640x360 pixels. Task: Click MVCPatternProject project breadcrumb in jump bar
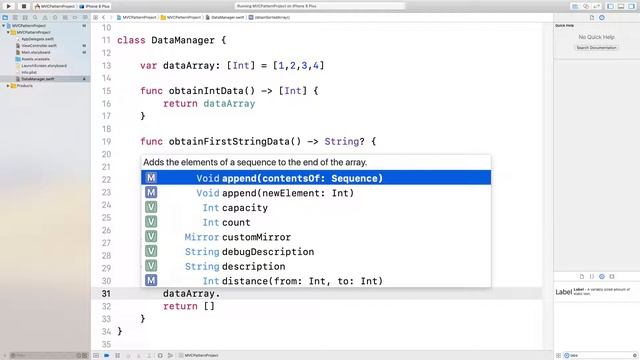(x=137, y=18)
